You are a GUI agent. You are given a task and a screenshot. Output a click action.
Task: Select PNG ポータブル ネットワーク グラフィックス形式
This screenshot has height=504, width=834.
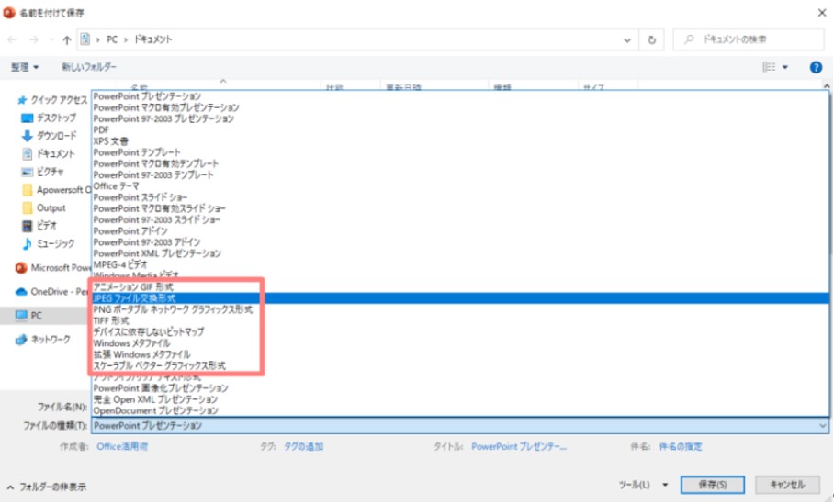tap(173, 309)
